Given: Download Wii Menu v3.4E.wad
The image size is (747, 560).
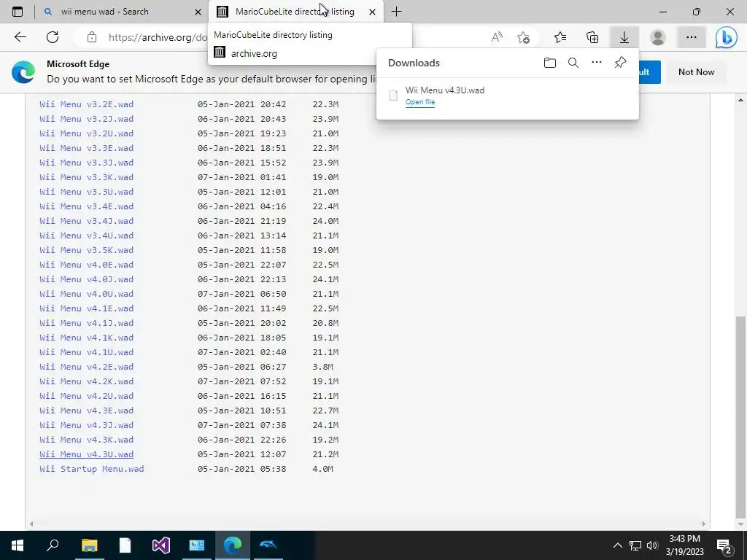Looking at the screenshot, I should click(x=87, y=206).
